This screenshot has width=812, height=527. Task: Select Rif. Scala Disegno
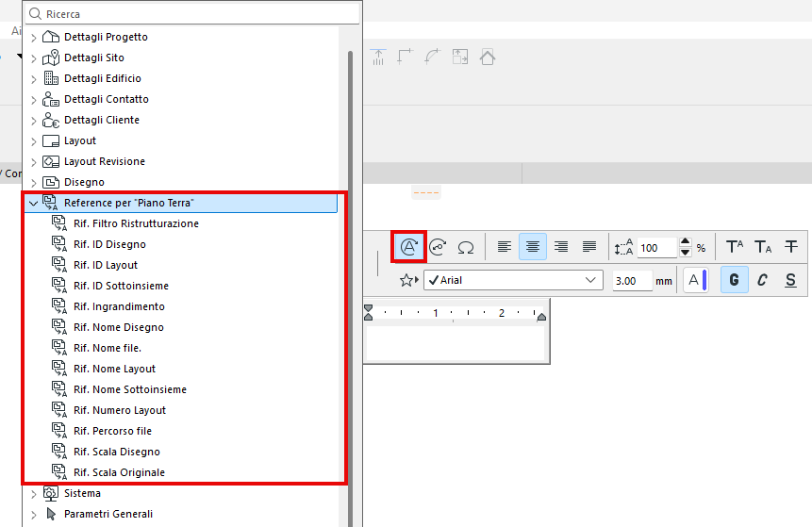(117, 452)
